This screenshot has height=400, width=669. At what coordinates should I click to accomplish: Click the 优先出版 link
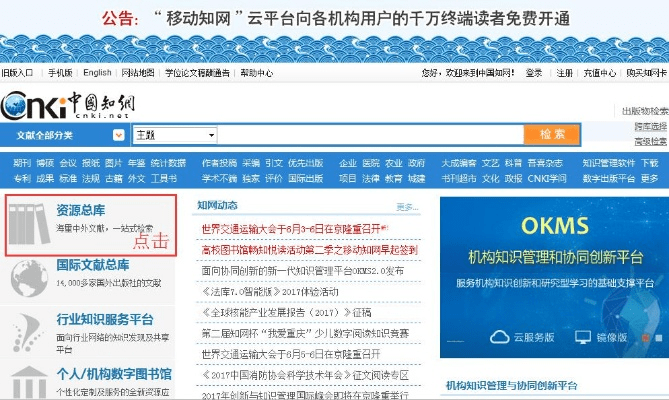(x=305, y=163)
